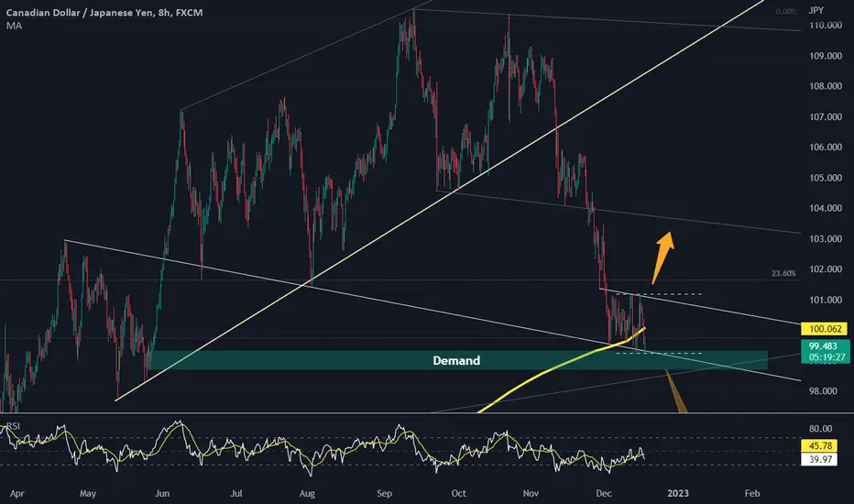
Task: Click the Nov label on time axis
Action: point(531,494)
